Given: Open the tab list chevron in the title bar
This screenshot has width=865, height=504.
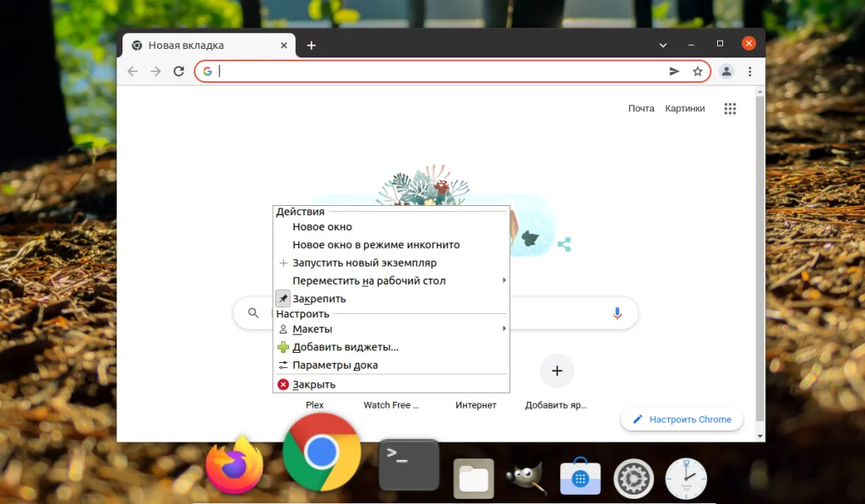Looking at the screenshot, I should point(663,43).
